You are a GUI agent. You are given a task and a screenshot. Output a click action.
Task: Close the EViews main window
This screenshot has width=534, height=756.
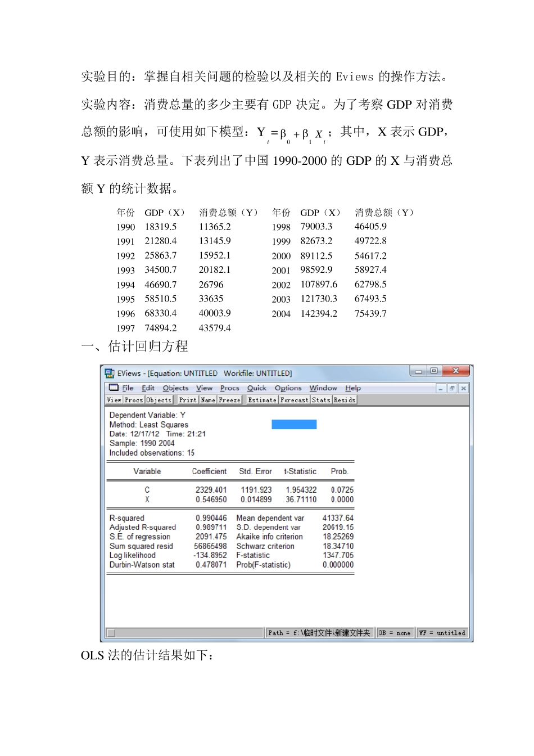coord(456,371)
